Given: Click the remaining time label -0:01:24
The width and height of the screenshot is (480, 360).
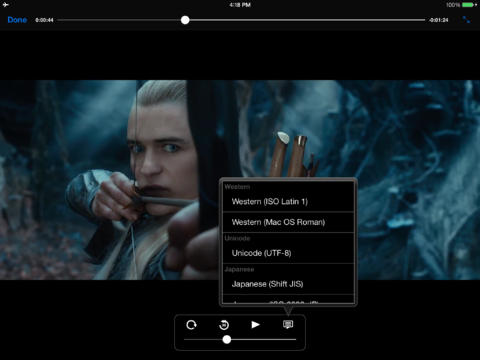Looking at the screenshot, I should [x=439, y=20].
